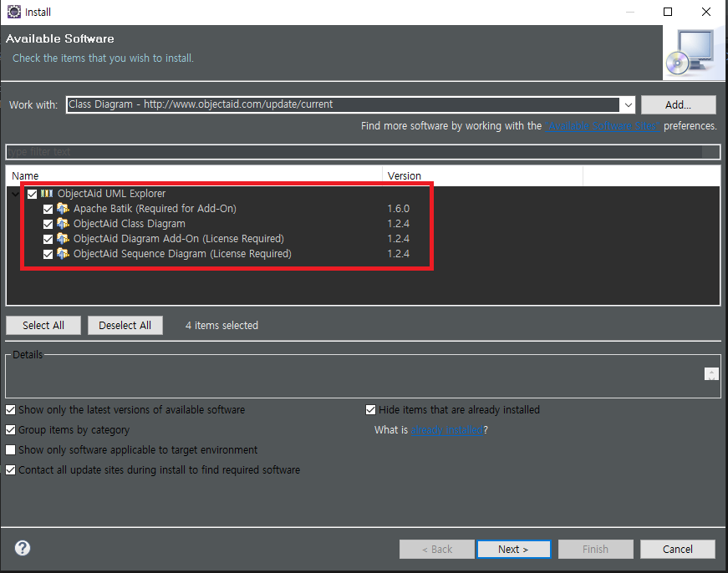Click the Cancel button
The width and height of the screenshot is (728, 573).
click(677, 550)
